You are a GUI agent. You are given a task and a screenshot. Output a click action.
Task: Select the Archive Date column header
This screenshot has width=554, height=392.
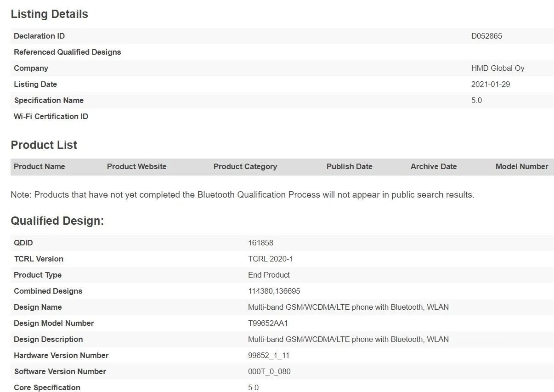[x=433, y=167]
